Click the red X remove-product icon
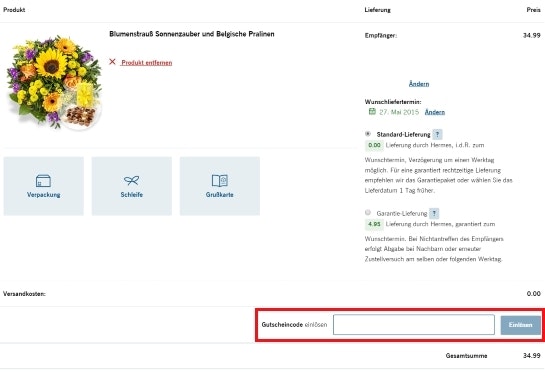The image size is (545, 377). pos(112,62)
